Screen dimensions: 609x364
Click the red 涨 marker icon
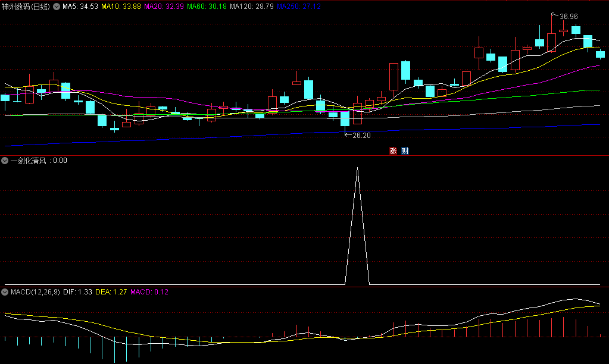pos(393,151)
